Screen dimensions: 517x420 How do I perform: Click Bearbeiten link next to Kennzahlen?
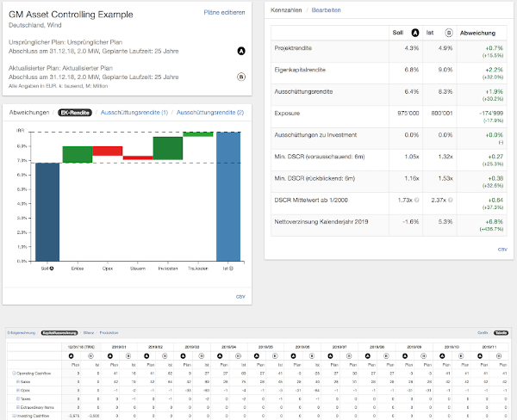[x=325, y=11]
